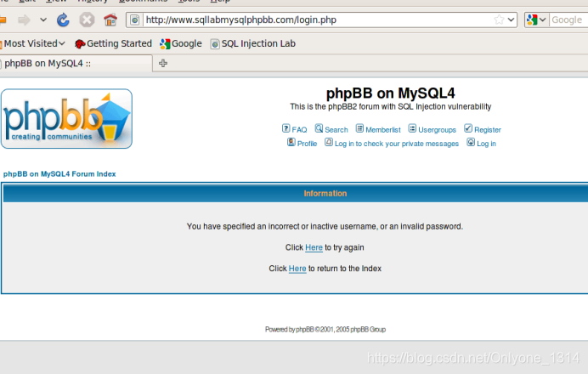This screenshot has width=588, height=374.
Task: Click the Log in icon
Action: pos(471,142)
